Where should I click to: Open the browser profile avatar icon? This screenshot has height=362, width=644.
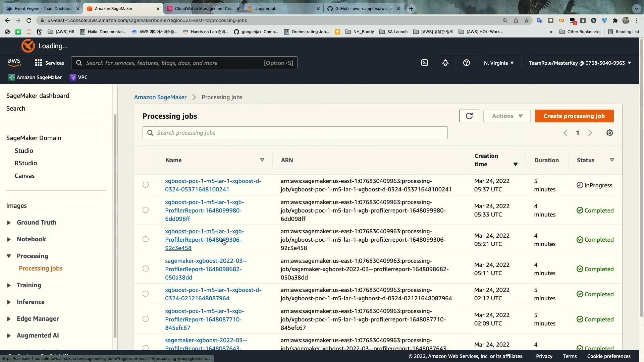click(x=626, y=20)
